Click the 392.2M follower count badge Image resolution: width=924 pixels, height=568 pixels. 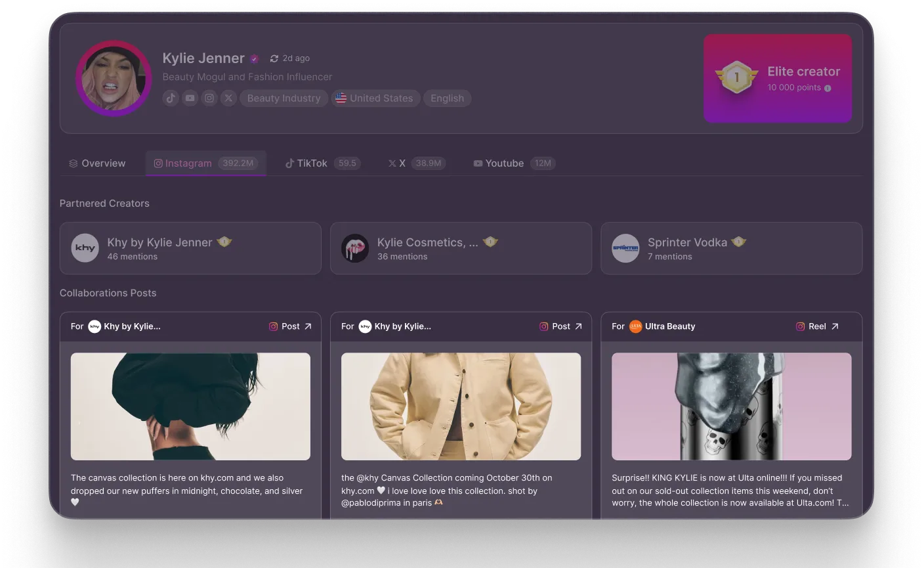238,164
